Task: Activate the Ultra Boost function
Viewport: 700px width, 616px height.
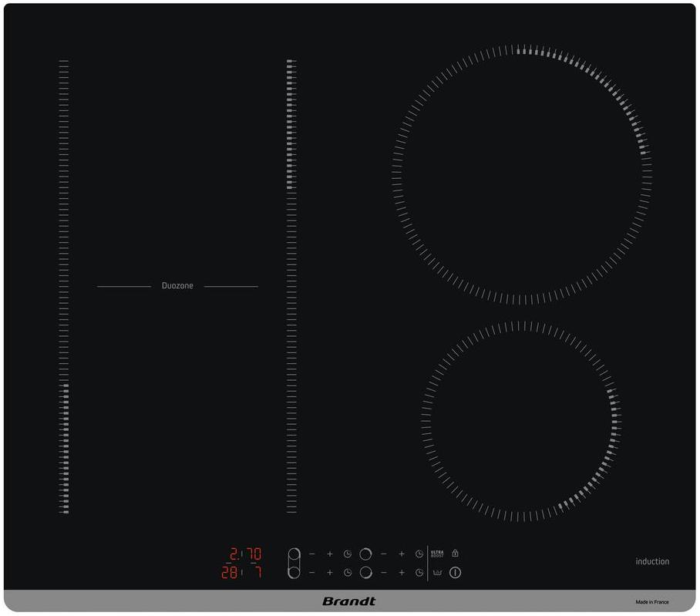Action: [437, 554]
